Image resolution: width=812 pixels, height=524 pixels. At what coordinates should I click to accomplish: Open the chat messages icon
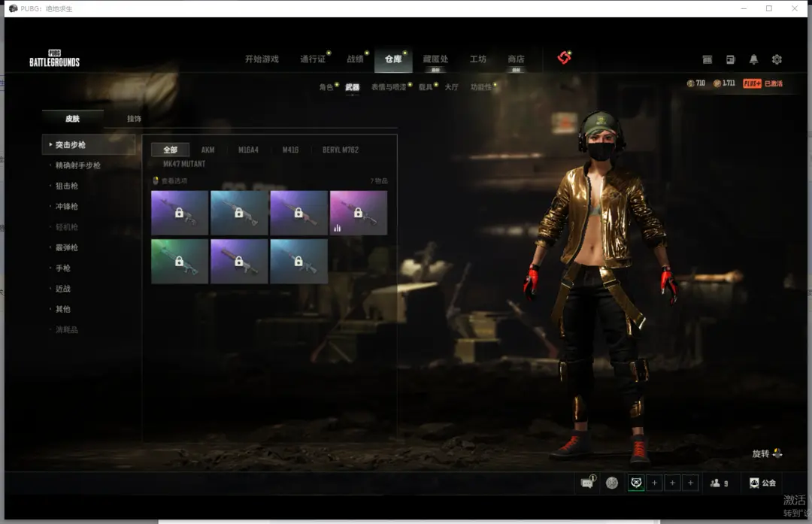click(587, 483)
